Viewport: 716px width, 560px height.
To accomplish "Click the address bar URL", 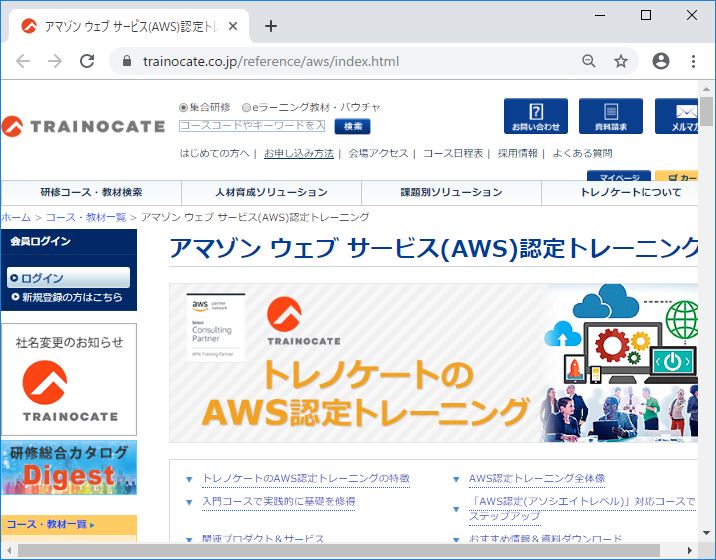I will (x=271, y=61).
